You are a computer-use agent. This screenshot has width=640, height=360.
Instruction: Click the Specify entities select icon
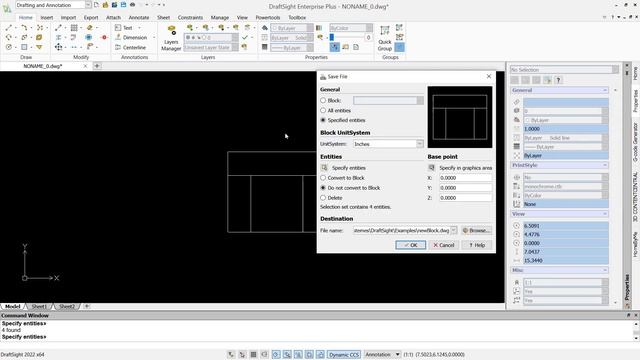324,168
